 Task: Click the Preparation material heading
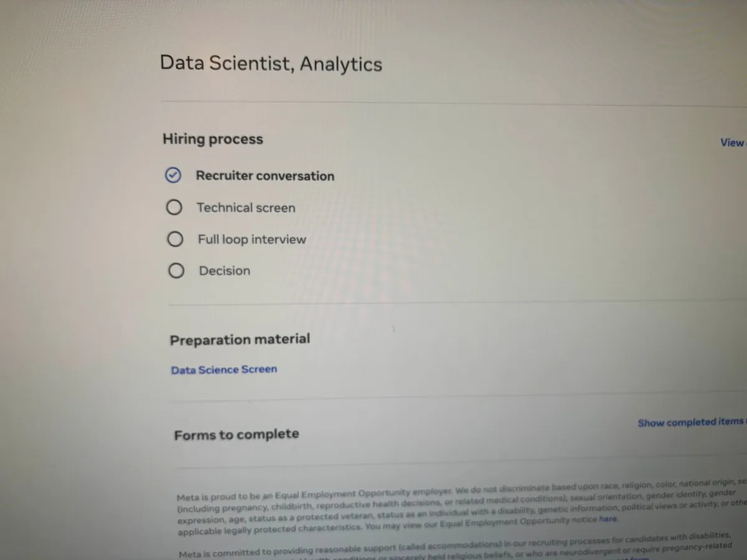coord(240,340)
